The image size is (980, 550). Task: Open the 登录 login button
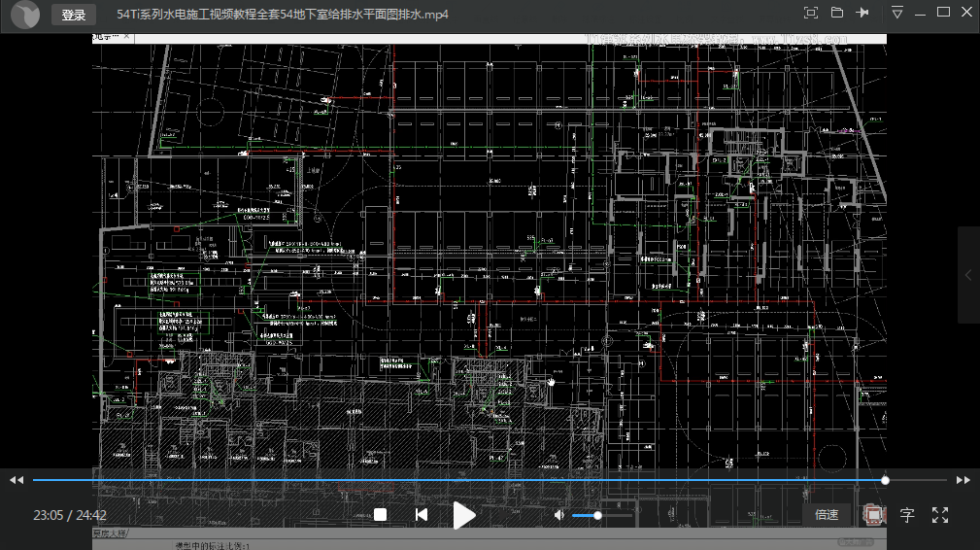(73, 15)
